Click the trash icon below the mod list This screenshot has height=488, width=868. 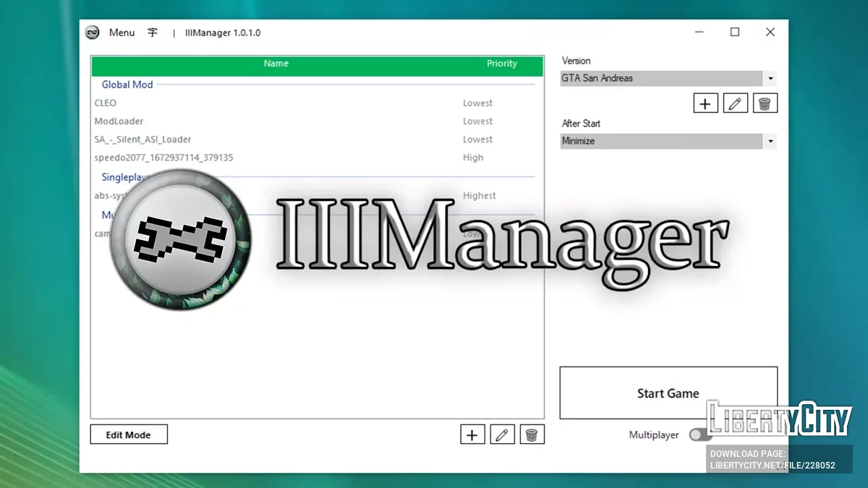(x=532, y=434)
